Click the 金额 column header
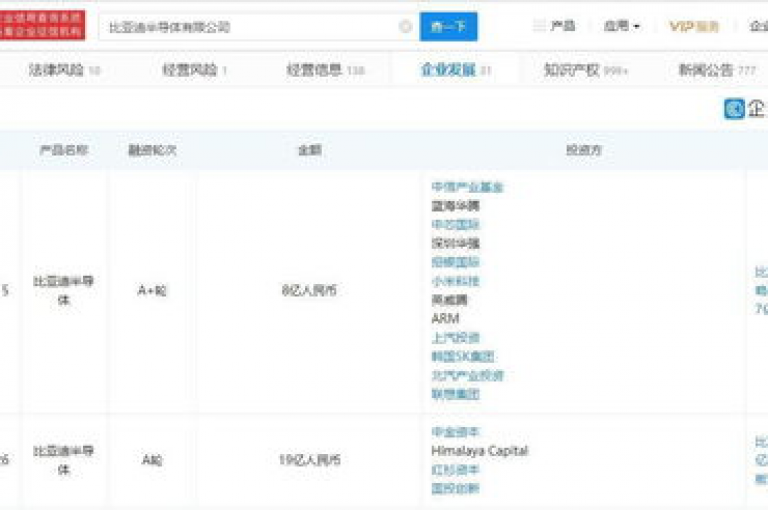Image resolution: width=768 pixels, height=510 pixels. [310, 150]
